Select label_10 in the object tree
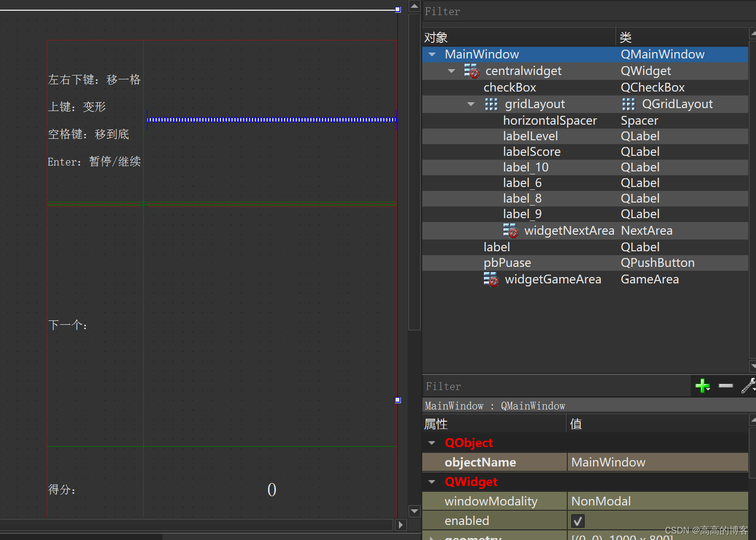756x540 pixels. pos(525,168)
